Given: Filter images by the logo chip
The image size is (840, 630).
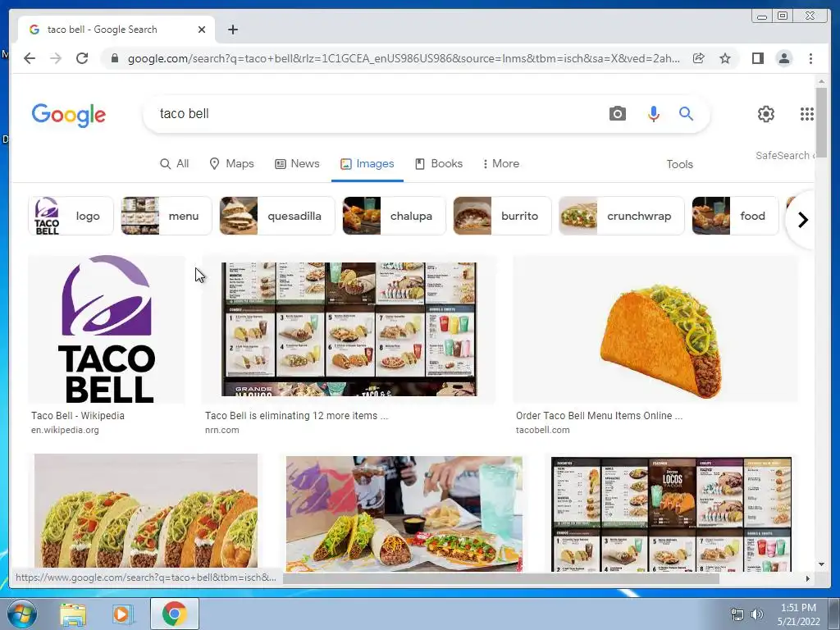Looking at the screenshot, I should (71, 216).
